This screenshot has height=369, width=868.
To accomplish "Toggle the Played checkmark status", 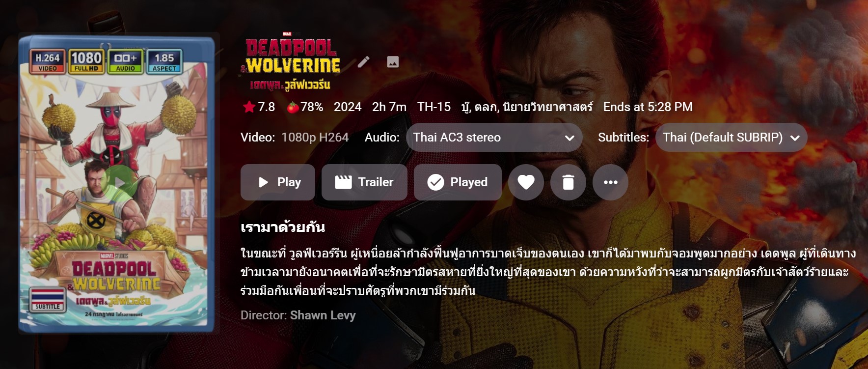I will coord(458,182).
